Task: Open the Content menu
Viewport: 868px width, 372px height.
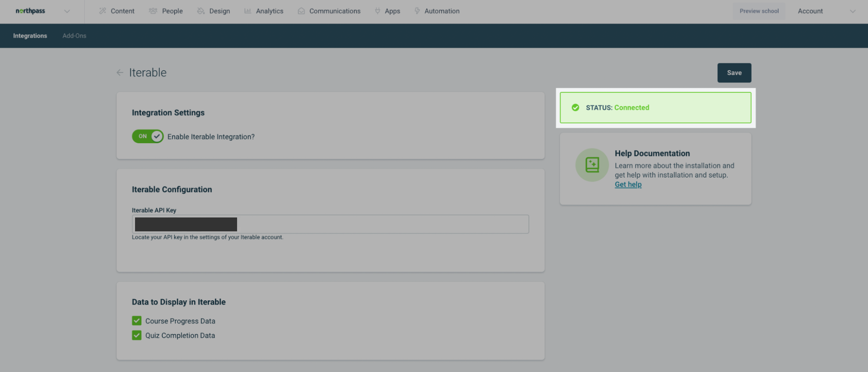Action: pos(122,11)
